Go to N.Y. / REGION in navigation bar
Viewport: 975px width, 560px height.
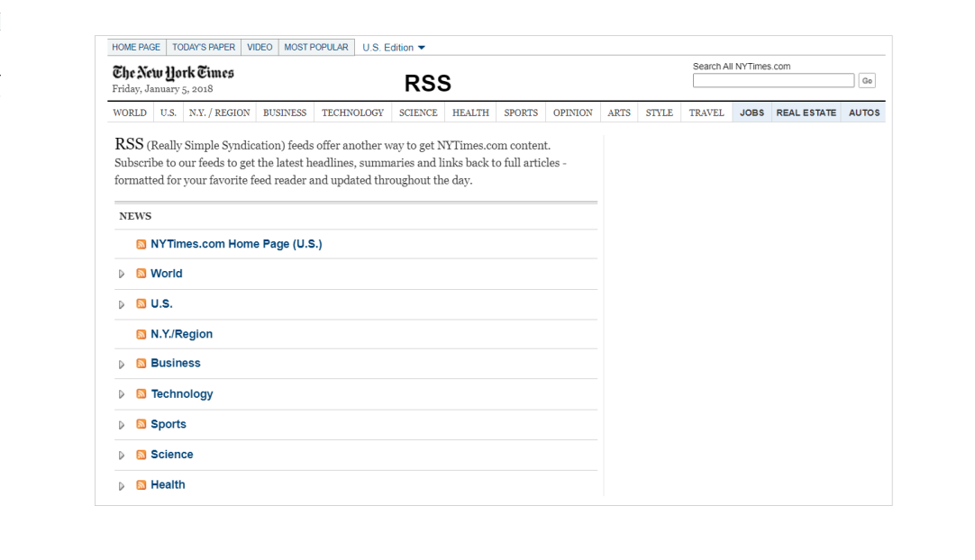click(220, 113)
